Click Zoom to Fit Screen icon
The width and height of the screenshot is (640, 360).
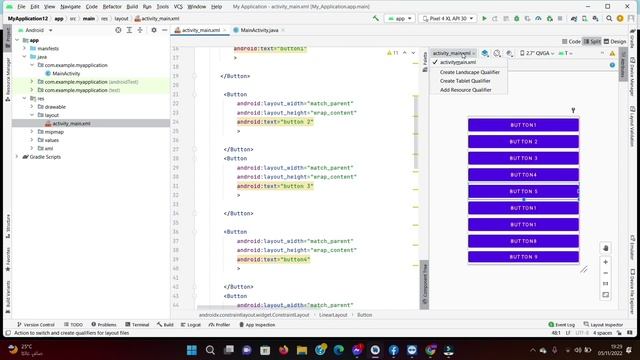tap(606, 295)
